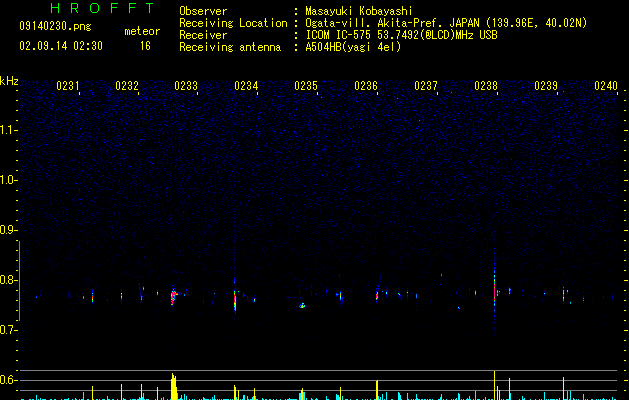Click the meteor count 16

coord(145,46)
